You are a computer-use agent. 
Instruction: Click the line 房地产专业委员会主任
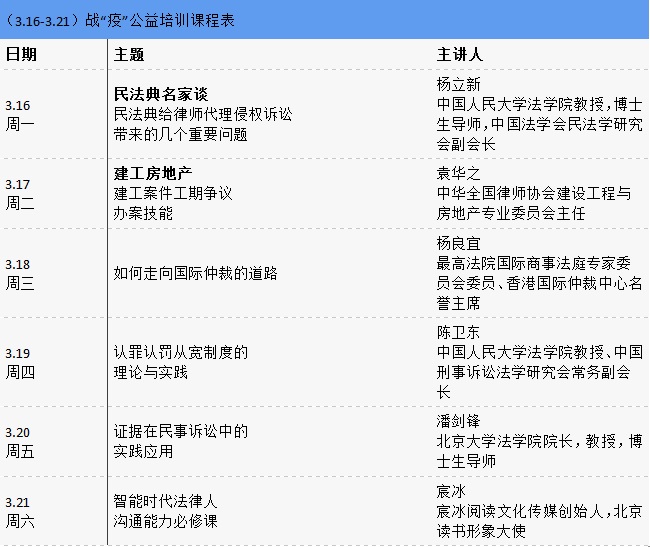tap(511, 213)
